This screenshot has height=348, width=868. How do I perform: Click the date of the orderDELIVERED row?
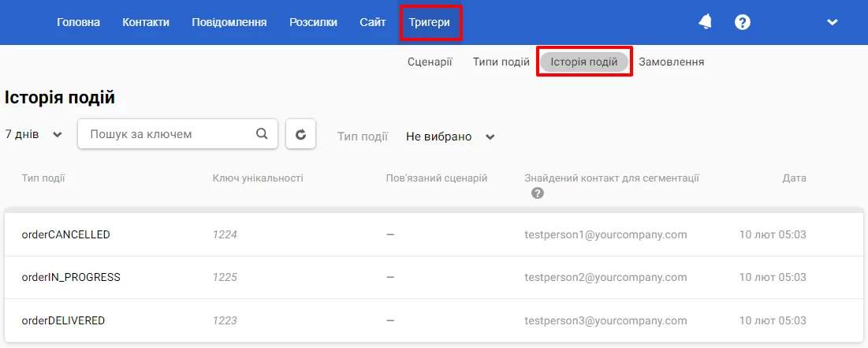773,320
